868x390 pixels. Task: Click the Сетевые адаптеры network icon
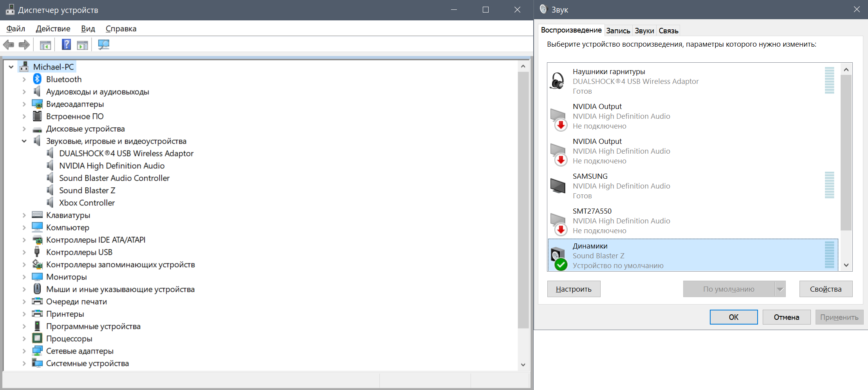(x=37, y=351)
